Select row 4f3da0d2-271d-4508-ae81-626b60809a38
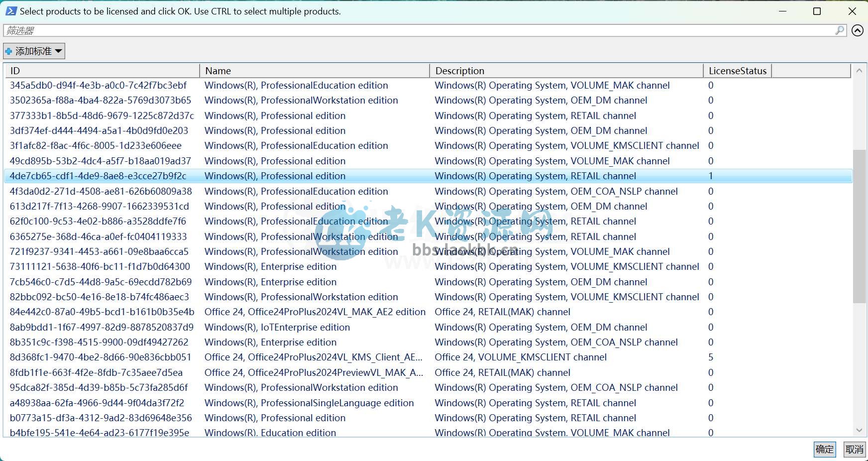The width and height of the screenshot is (868, 461). [428, 191]
